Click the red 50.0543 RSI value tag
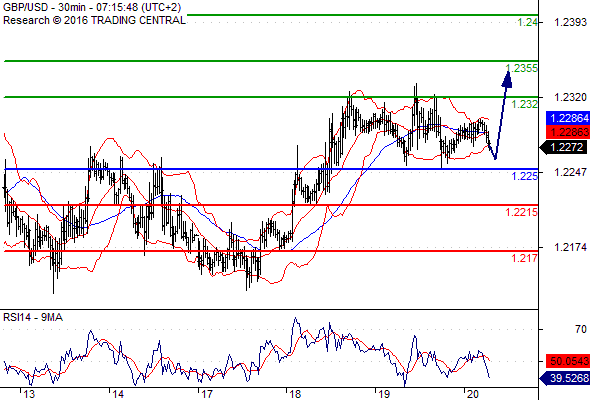 coord(568,361)
